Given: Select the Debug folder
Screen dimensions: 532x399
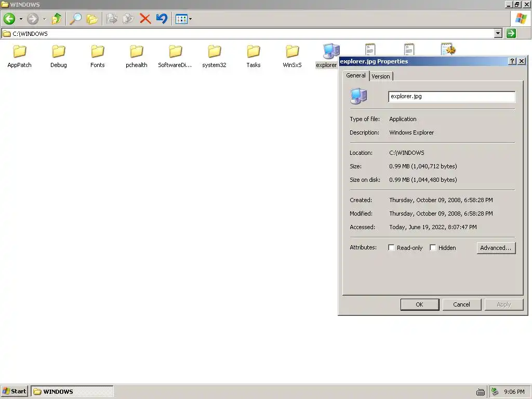Looking at the screenshot, I should tap(58, 56).
